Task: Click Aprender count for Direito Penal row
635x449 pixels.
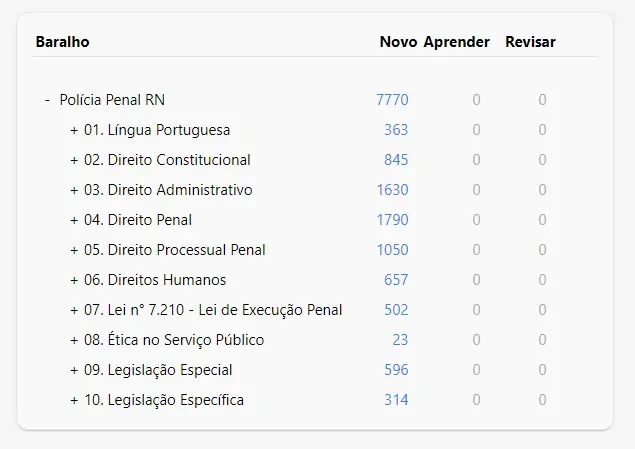Action: pyautogui.click(x=476, y=220)
